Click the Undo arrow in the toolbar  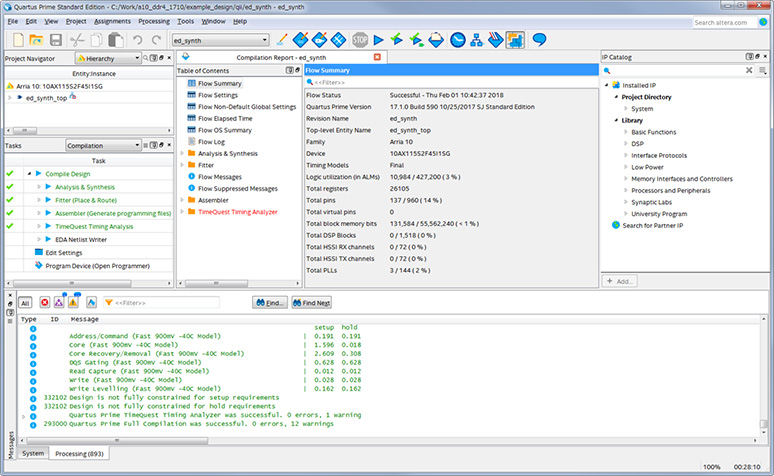click(x=137, y=39)
